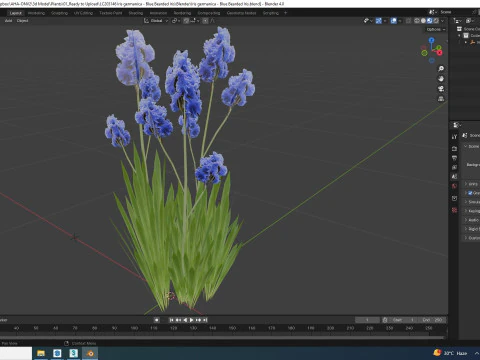Click the red X axis on navigation gizmo
480x360 pixels.
[439, 53]
